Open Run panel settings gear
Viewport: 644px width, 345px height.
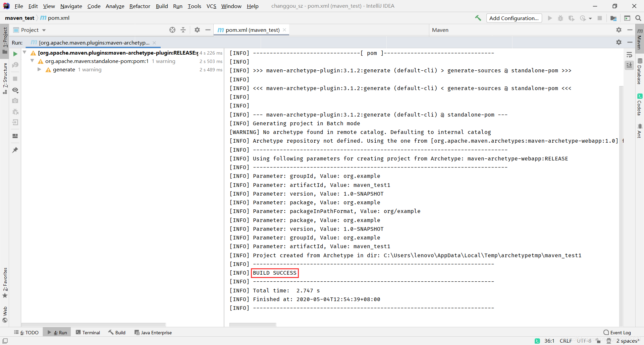619,42
